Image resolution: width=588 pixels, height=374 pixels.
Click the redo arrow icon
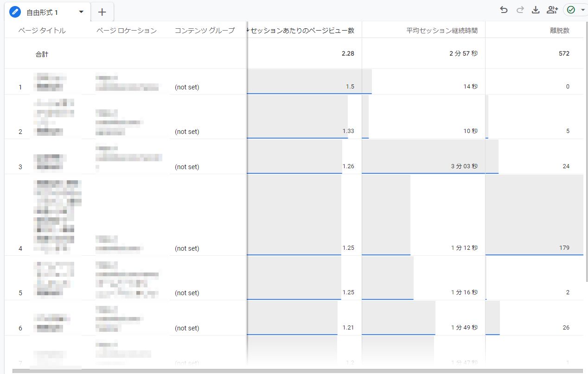pos(520,10)
